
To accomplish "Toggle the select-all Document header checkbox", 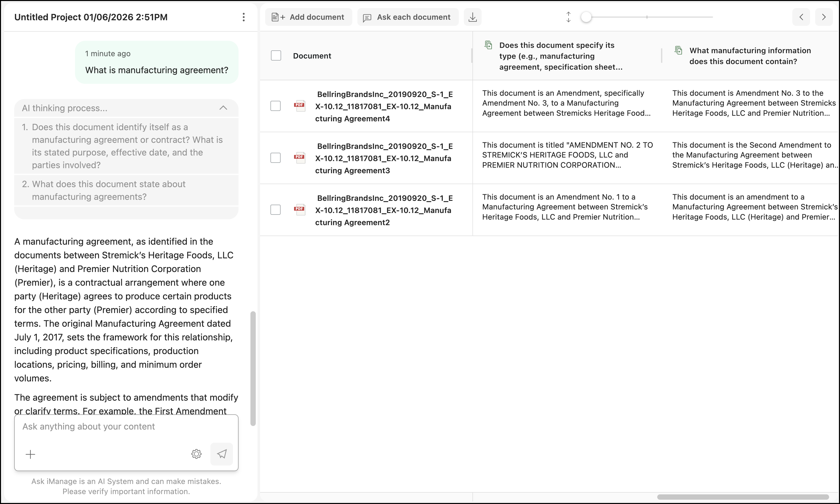I will [276, 56].
